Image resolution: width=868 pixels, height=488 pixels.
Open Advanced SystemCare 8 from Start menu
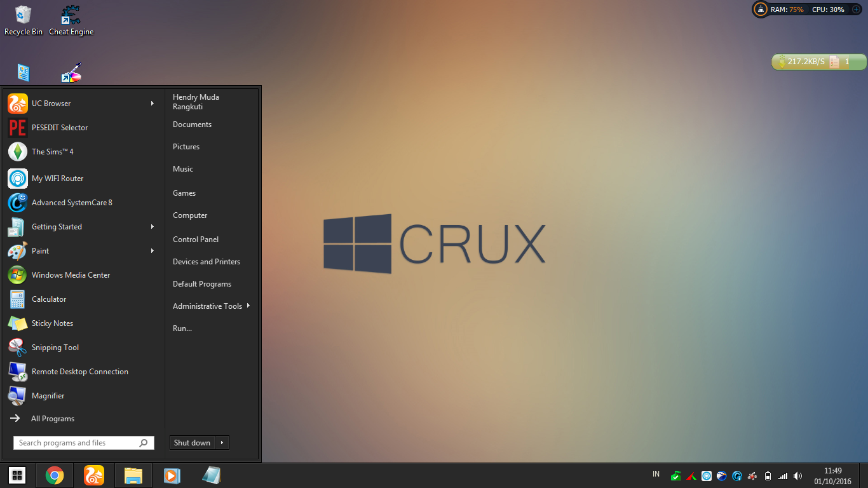click(72, 202)
